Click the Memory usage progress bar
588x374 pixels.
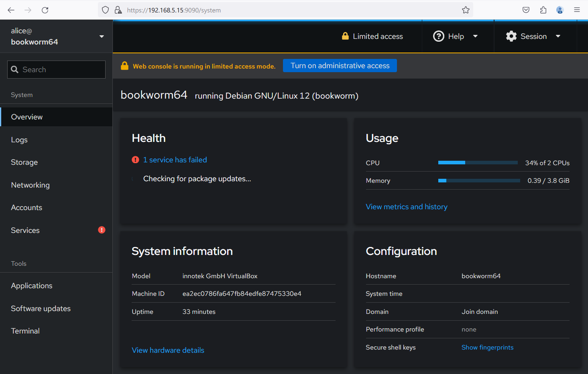[479, 180]
